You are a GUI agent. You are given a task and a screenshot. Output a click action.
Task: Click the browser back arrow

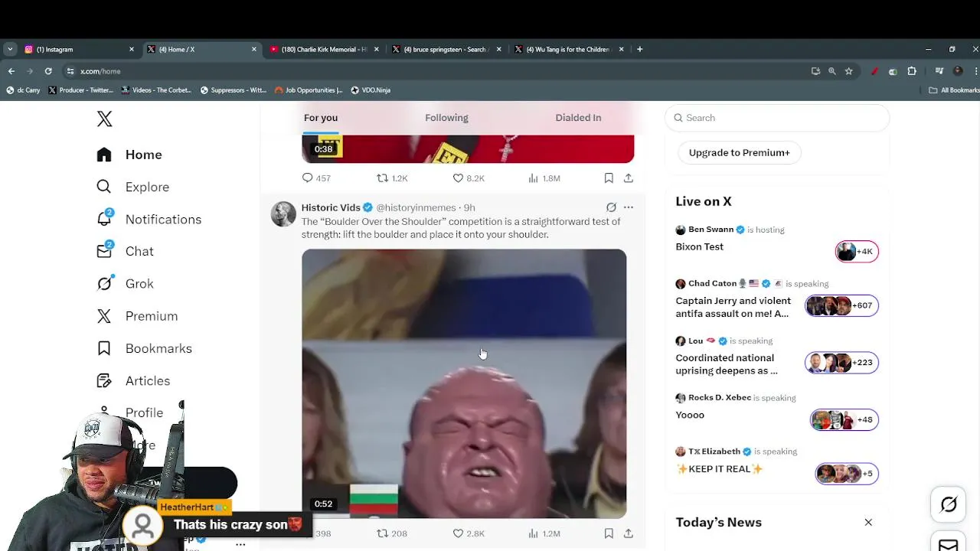(x=11, y=71)
